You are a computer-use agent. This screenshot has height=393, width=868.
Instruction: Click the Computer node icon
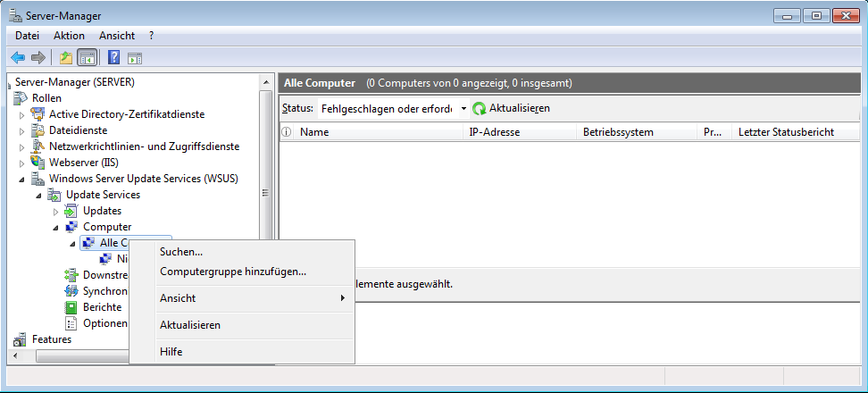coord(72,227)
